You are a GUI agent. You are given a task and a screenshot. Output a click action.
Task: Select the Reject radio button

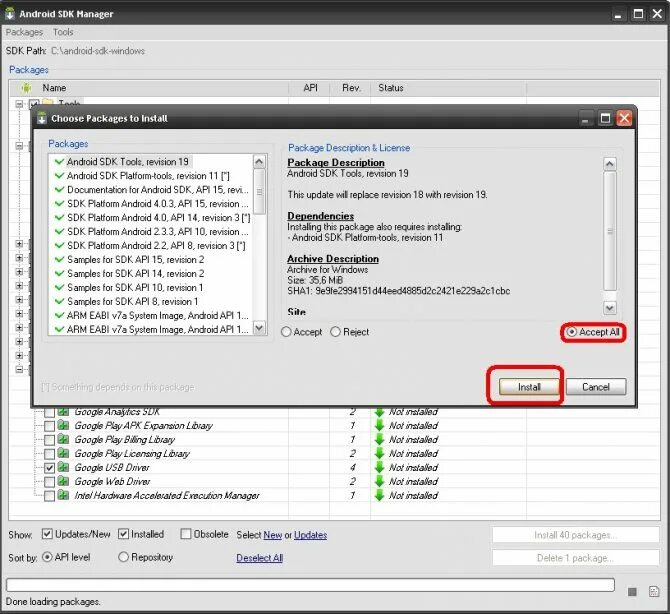[335, 332]
